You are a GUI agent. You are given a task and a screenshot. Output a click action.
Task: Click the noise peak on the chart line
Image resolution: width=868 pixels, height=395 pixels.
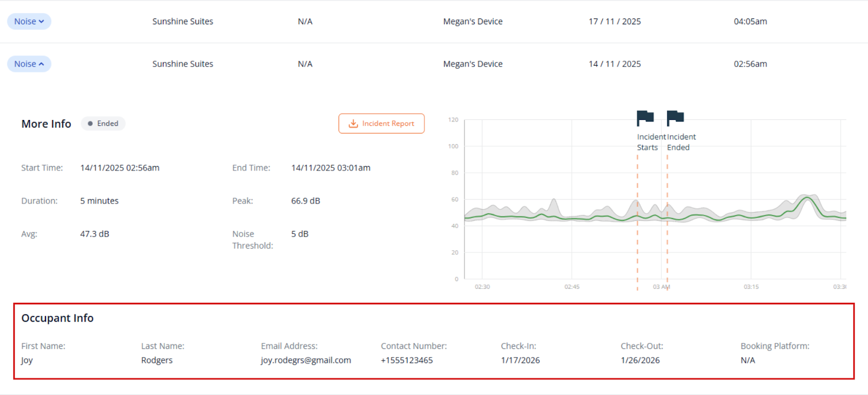[808, 199]
